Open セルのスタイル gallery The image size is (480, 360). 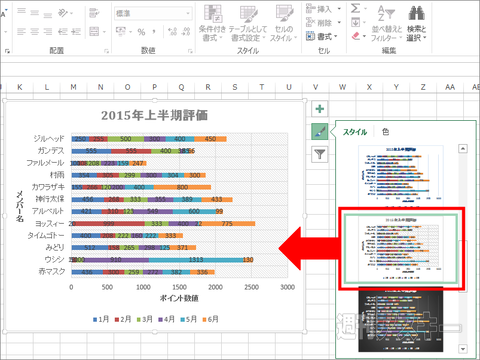click(x=283, y=23)
